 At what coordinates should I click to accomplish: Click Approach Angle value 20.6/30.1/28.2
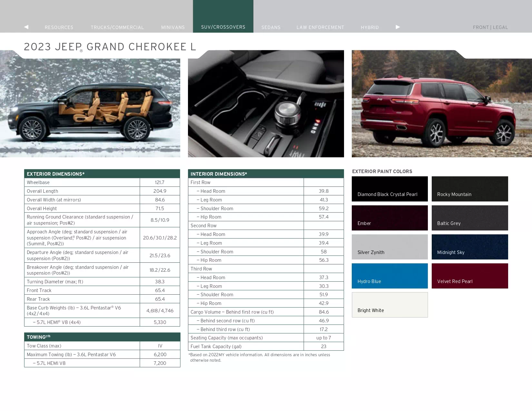[160, 238]
